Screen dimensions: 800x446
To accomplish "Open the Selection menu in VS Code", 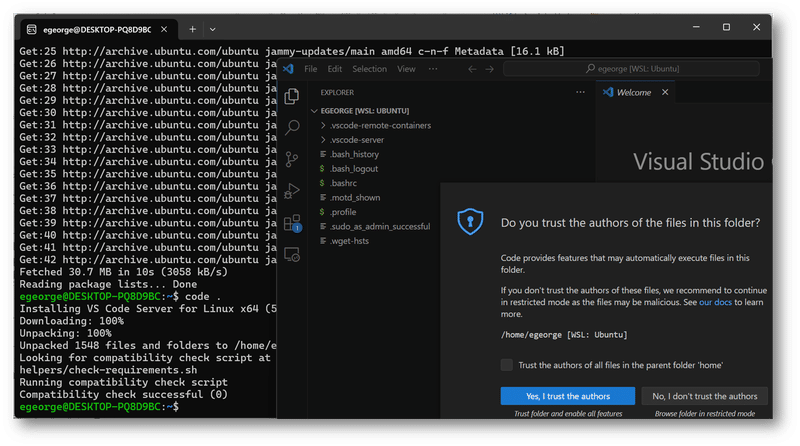I will pyautogui.click(x=369, y=69).
